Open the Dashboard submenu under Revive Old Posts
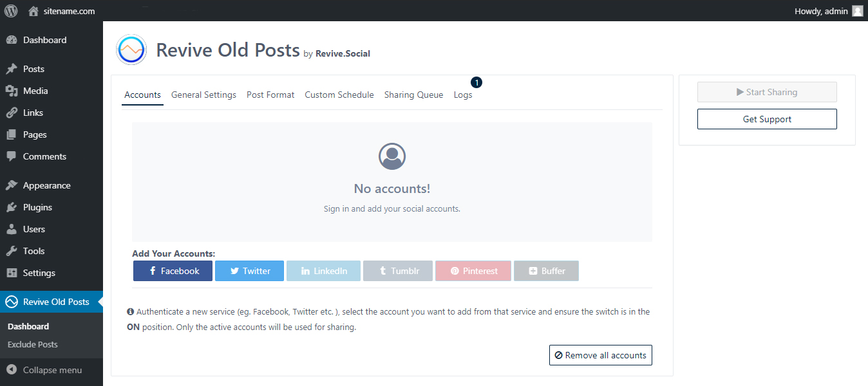 pyautogui.click(x=28, y=326)
